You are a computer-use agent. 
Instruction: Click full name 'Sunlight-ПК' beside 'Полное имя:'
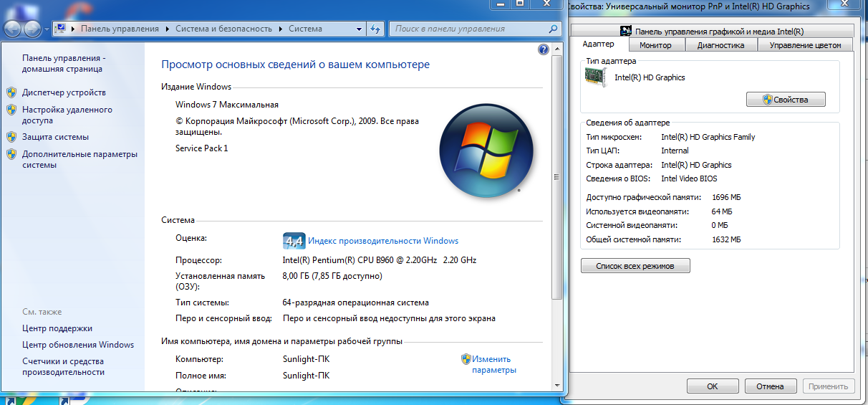[x=306, y=376]
